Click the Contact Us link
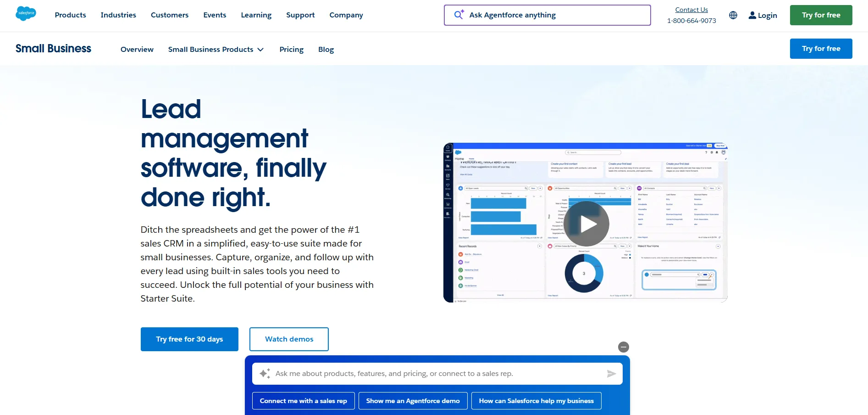Image resolution: width=868 pixels, height=415 pixels. pos(691,10)
